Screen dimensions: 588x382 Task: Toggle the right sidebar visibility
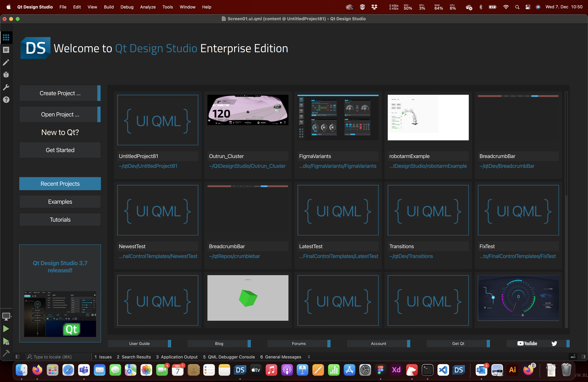tap(583, 357)
